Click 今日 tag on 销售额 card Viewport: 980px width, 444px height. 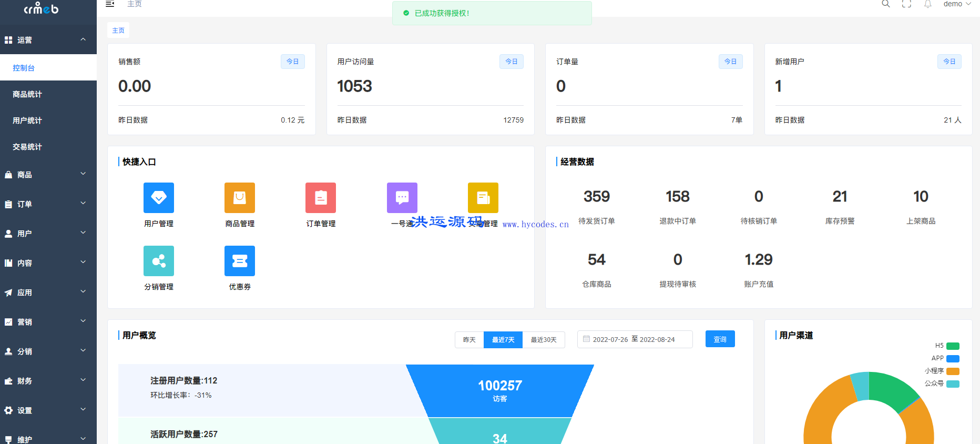(x=292, y=62)
